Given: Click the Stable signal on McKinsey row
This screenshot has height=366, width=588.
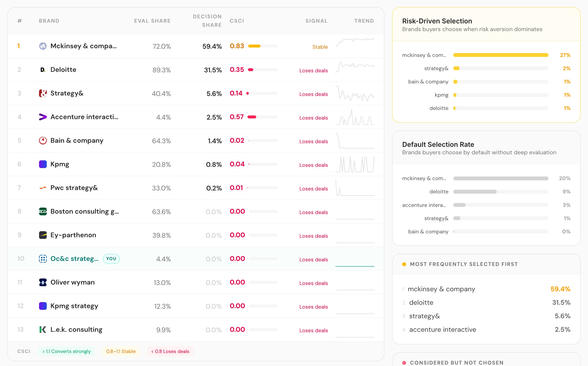Looking at the screenshot, I should (320, 47).
